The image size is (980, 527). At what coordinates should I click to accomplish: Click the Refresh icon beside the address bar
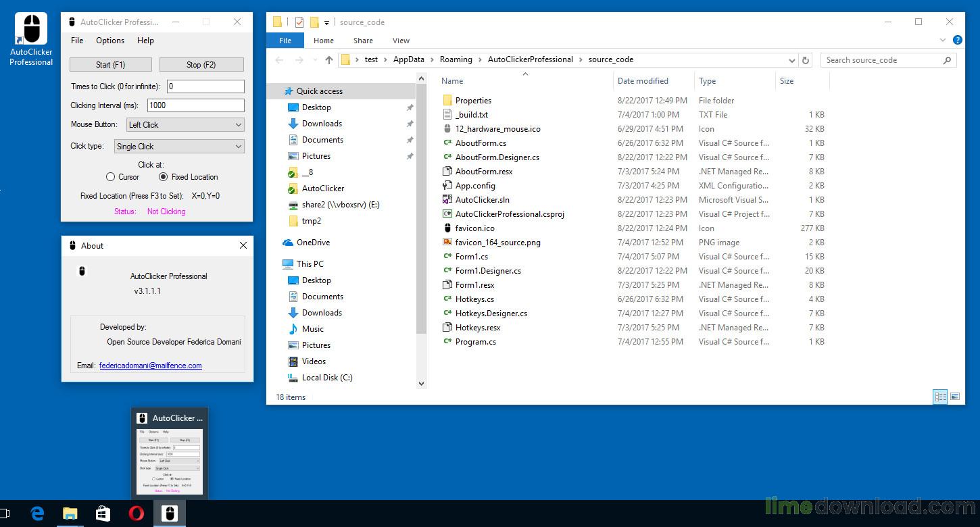pyautogui.click(x=806, y=60)
